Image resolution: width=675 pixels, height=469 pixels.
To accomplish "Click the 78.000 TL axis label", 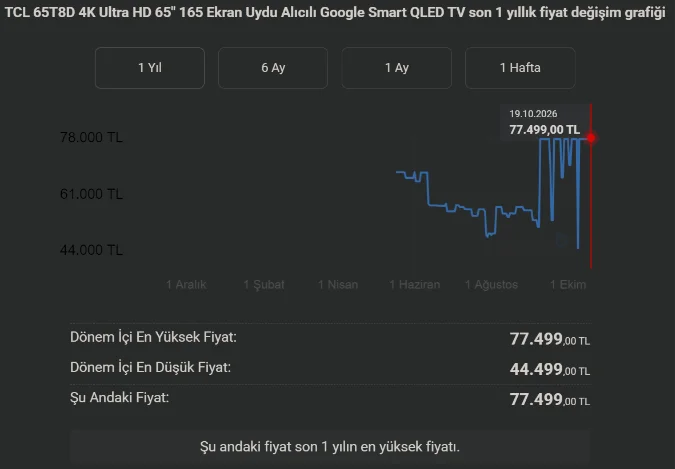I will [91, 137].
